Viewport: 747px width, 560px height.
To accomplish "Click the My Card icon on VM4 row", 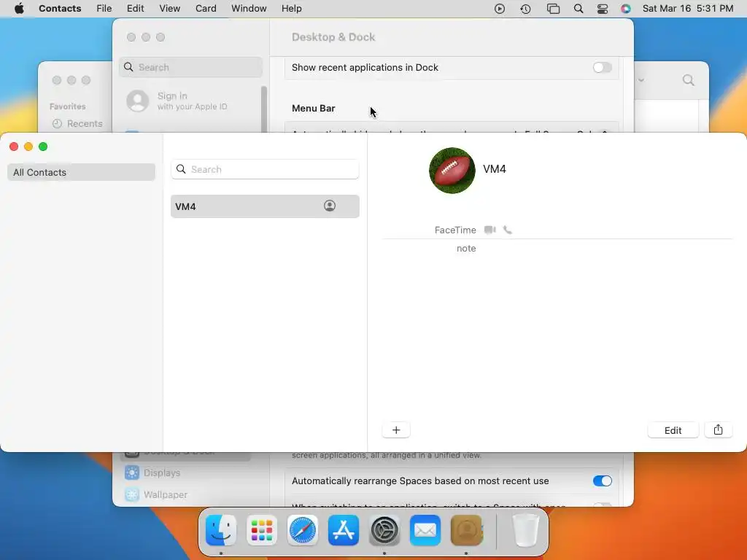I will [x=330, y=206].
